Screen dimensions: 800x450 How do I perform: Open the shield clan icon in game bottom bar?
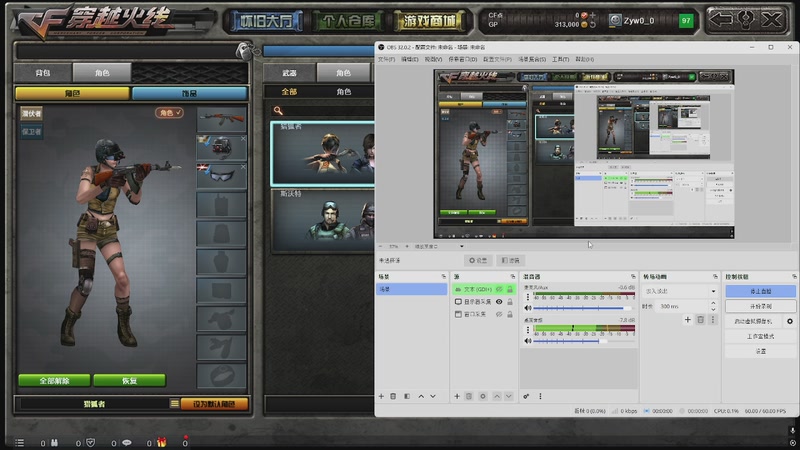coord(90,443)
